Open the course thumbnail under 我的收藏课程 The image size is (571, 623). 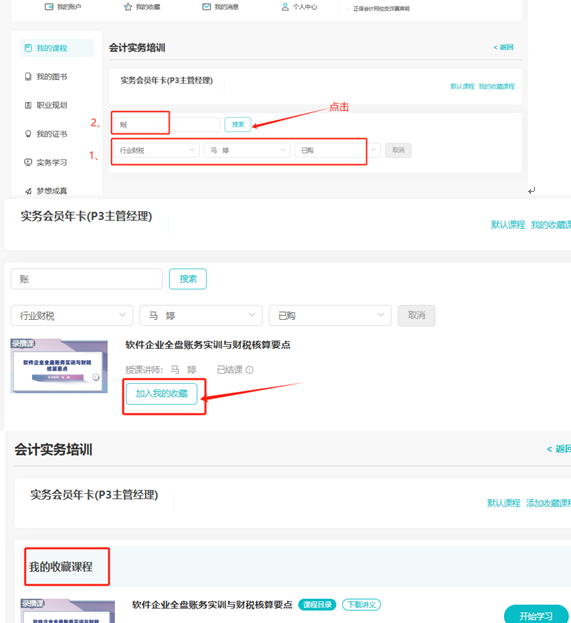click(x=68, y=611)
